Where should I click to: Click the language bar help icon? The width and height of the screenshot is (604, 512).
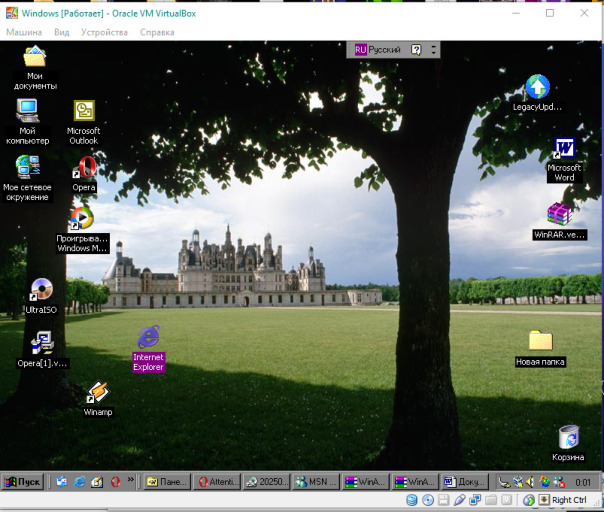click(417, 49)
